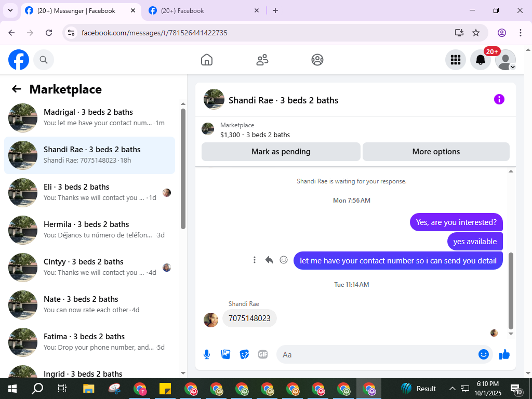Image resolution: width=532 pixels, height=399 pixels.
Task: Choose a sticker icon
Action: pos(244,354)
